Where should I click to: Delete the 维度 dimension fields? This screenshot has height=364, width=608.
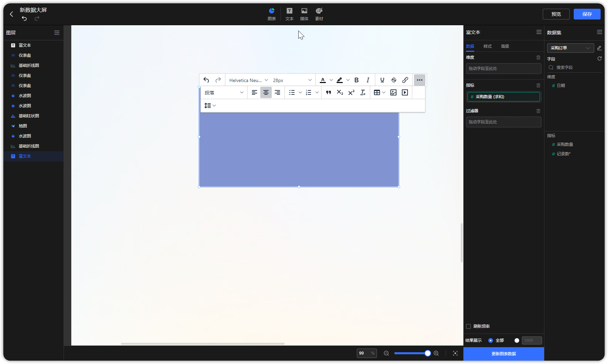click(538, 57)
